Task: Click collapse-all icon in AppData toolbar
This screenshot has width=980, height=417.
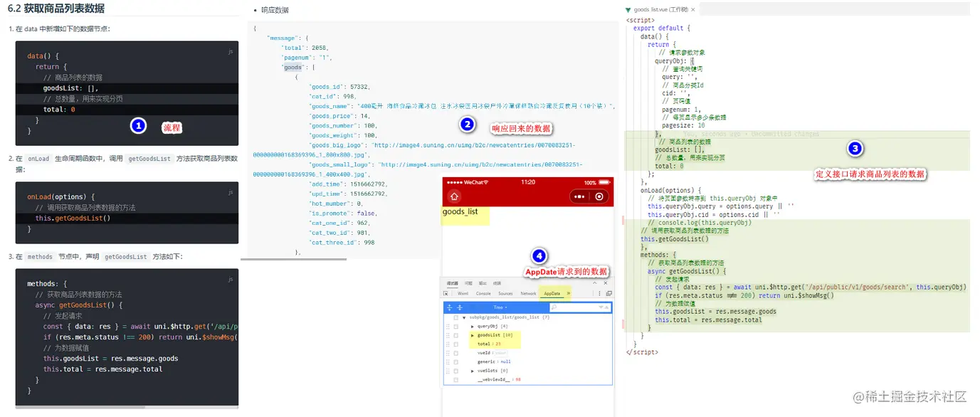Action: [460, 307]
